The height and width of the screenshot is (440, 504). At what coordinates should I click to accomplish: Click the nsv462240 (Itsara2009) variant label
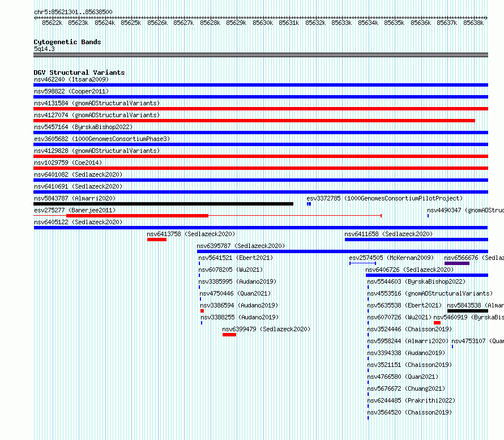coord(71,79)
